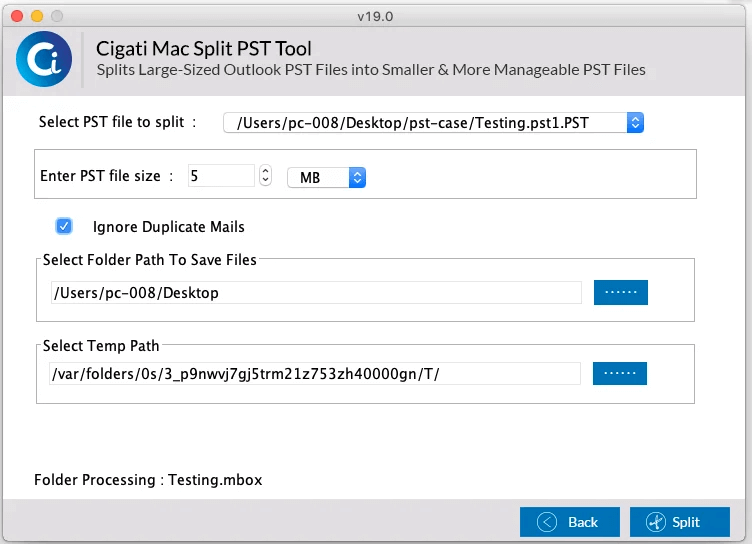752x544 pixels.
Task: Select the Testing.pst1.PST file path combo box
Action: coord(434,123)
